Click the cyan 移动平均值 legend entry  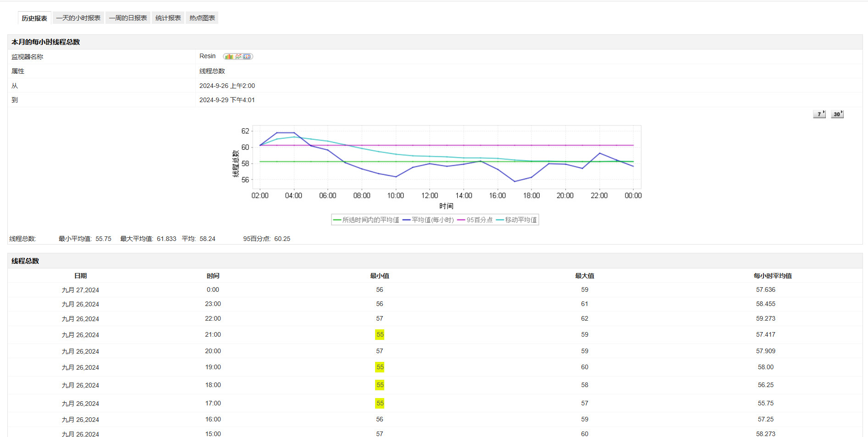(x=516, y=220)
